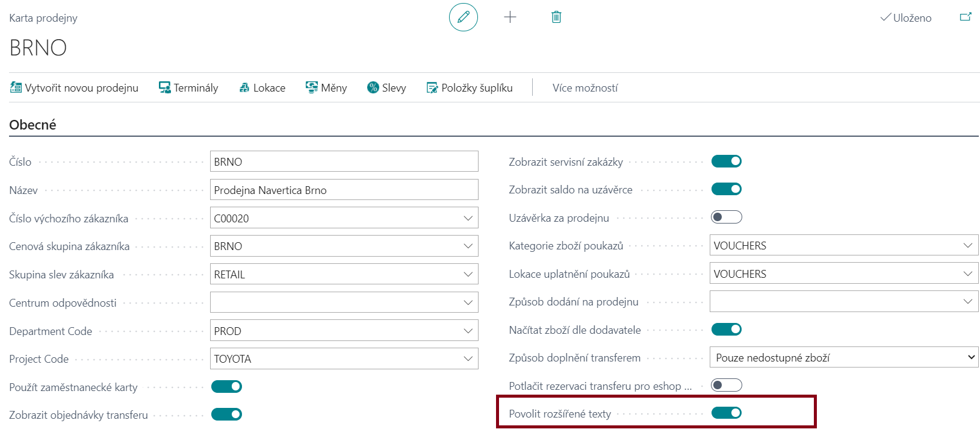Open Slevy discounts action
The image size is (980, 432).
(386, 88)
